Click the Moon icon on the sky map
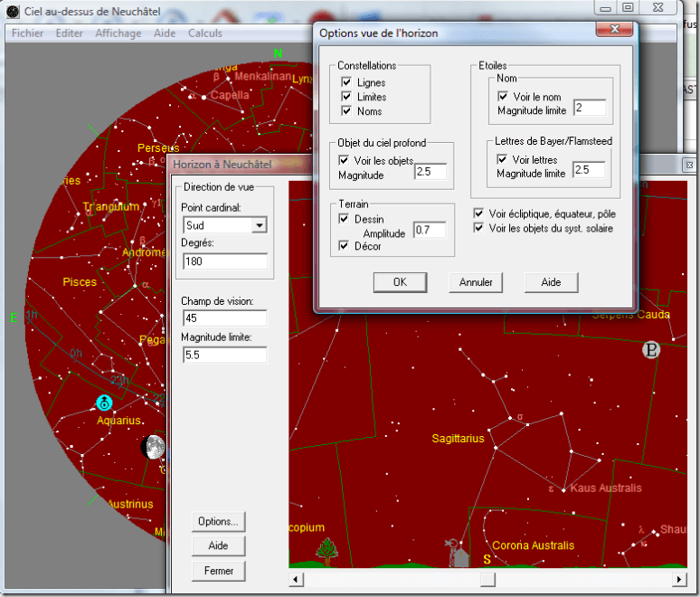 154,446
